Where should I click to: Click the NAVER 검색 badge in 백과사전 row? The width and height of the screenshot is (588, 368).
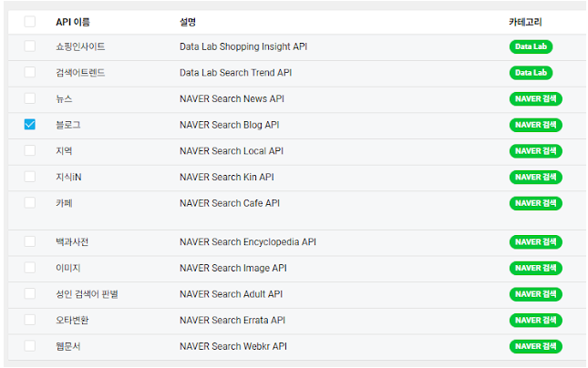(x=535, y=242)
